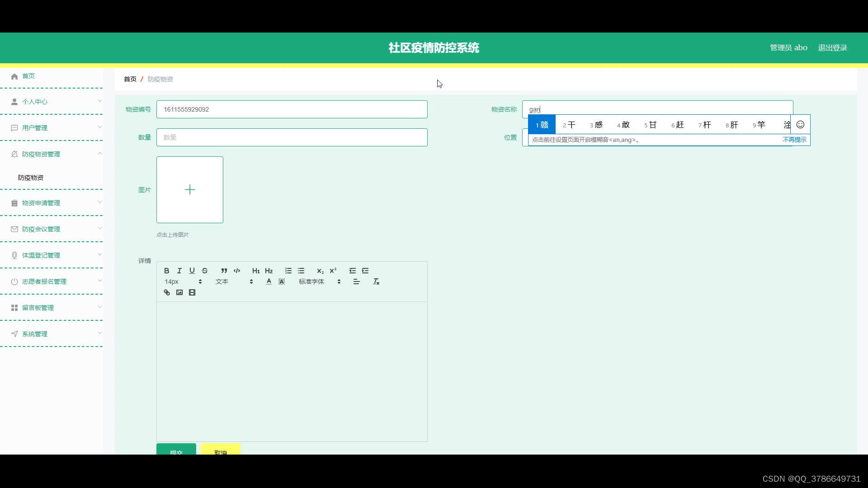This screenshot has width=868, height=488.
Task: Choose IME candidate 4 敢
Action: pos(623,125)
